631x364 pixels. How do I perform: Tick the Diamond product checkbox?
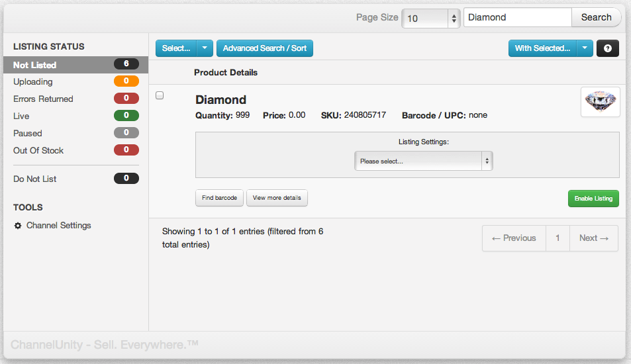click(x=160, y=95)
